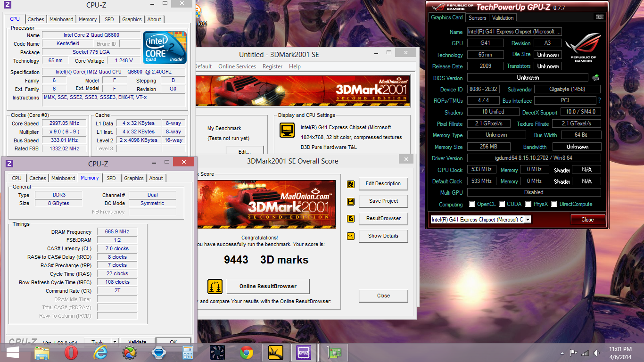
Task: Click the Action Center flag tray icon
Action: [x=574, y=353]
